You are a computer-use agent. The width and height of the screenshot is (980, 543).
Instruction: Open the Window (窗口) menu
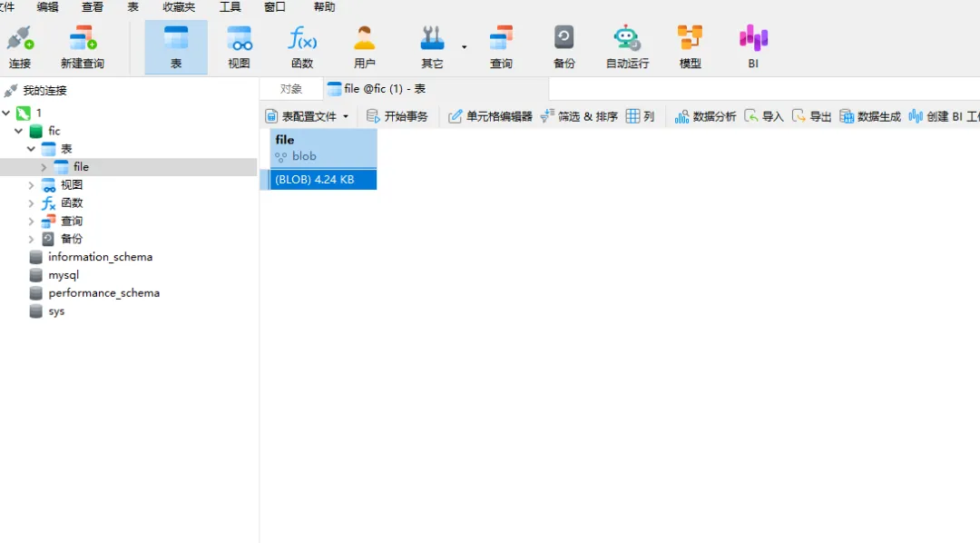275,7
